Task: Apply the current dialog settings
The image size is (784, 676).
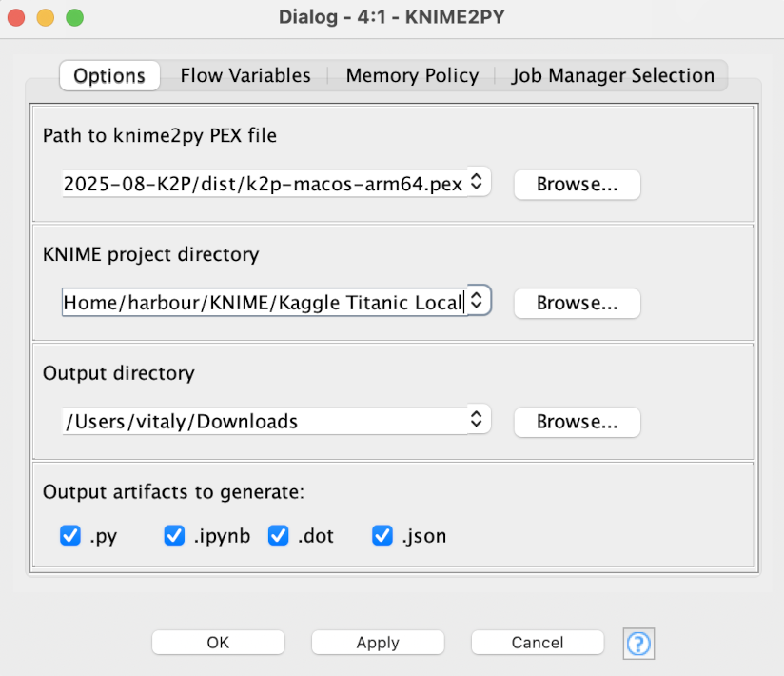Action: (x=378, y=642)
